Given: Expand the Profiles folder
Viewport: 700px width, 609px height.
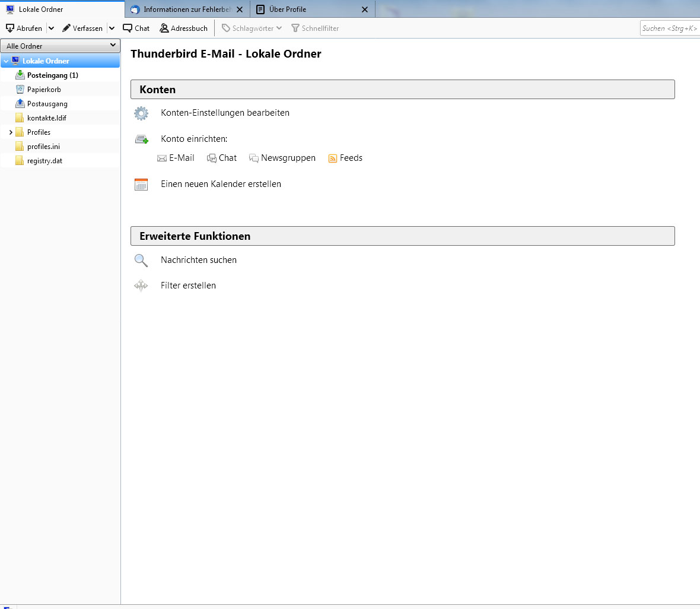Looking at the screenshot, I should (11, 132).
